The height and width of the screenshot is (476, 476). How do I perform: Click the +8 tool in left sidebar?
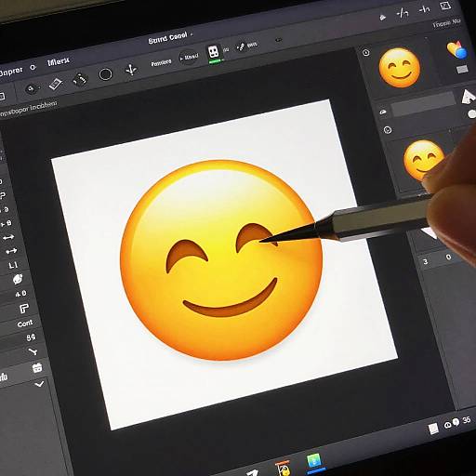6,223
